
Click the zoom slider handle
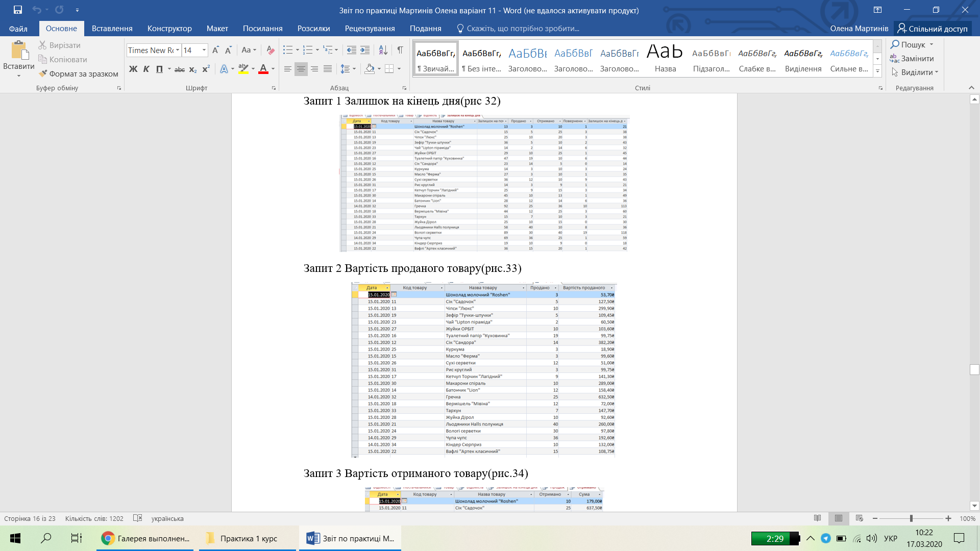pos(911,518)
